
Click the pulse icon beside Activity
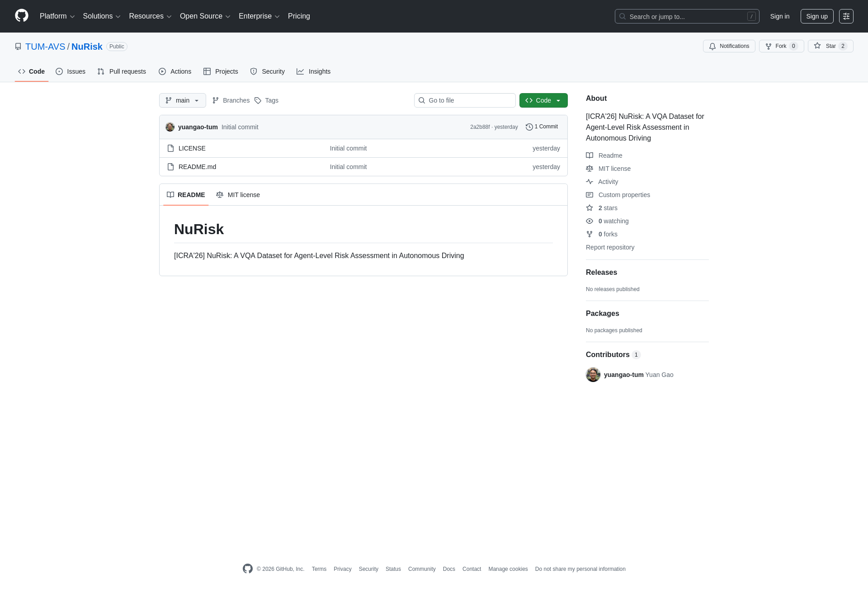tap(590, 182)
